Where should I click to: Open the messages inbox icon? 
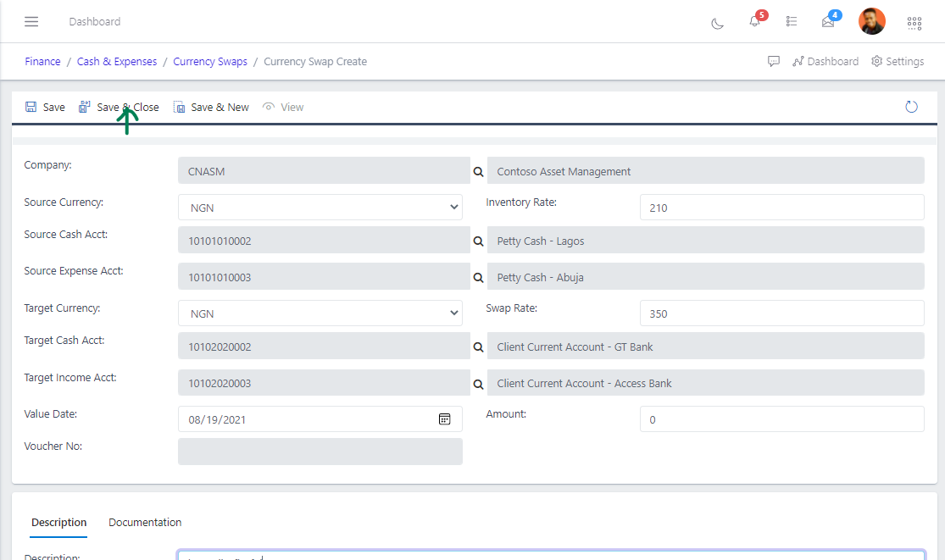point(828,22)
